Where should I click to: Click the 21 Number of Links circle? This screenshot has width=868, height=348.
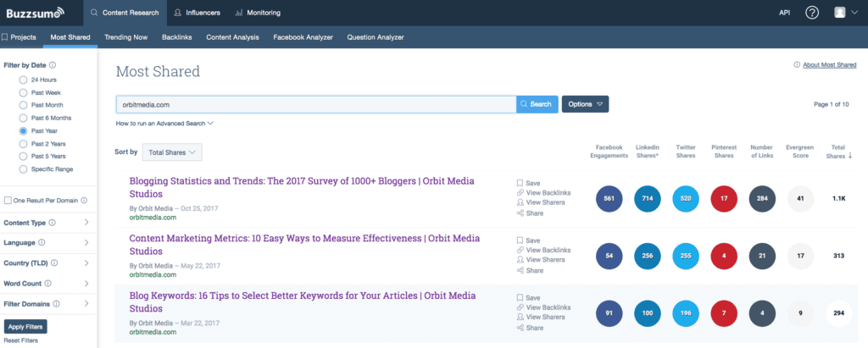(x=762, y=257)
